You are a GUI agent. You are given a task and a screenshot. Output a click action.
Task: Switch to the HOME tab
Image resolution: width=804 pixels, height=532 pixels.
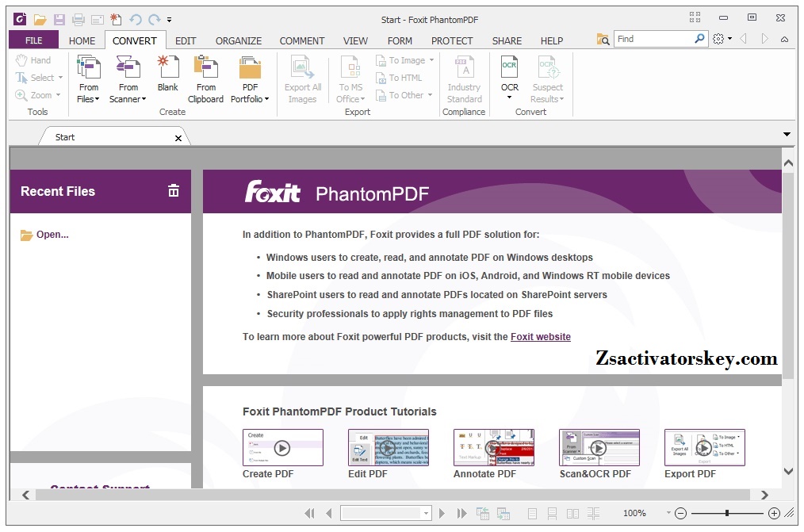[x=82, y=40]
